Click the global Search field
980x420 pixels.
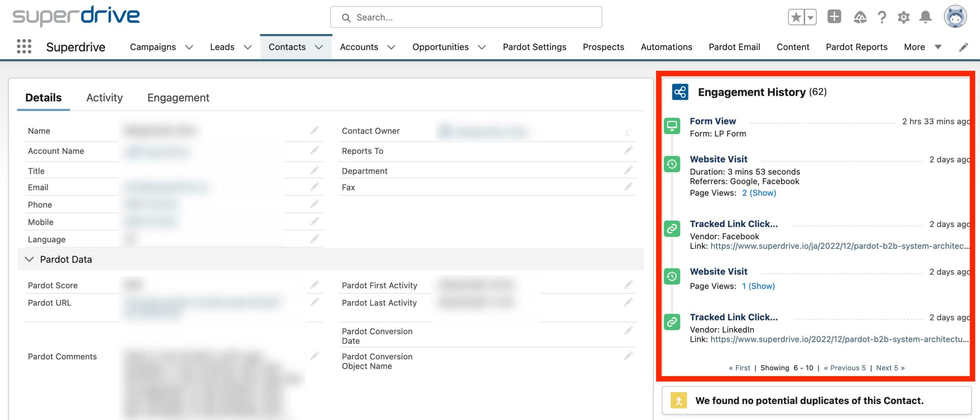click(x=466, y=17)
